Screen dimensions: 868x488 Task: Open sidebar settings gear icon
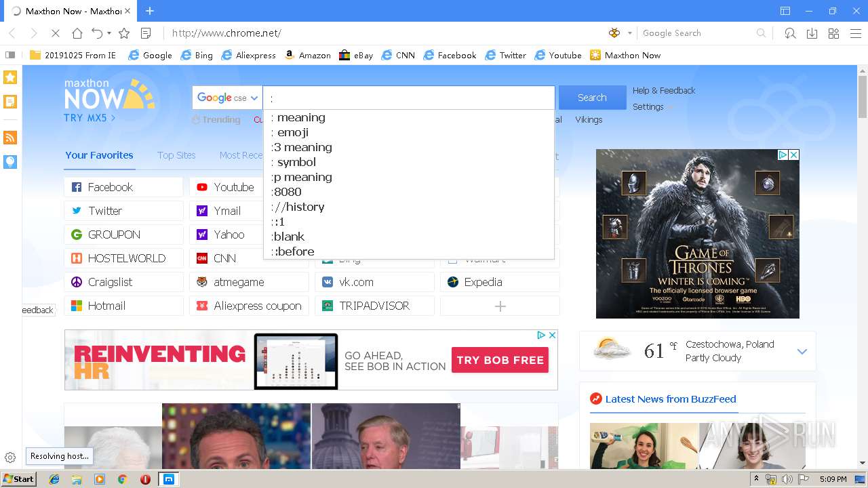[10, 457]
